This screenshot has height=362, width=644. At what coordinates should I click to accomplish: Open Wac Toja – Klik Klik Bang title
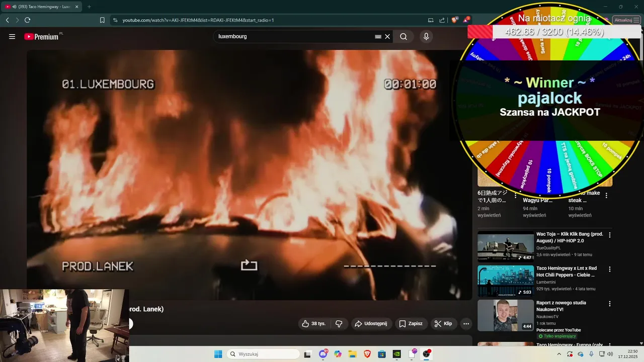(570, 237)
